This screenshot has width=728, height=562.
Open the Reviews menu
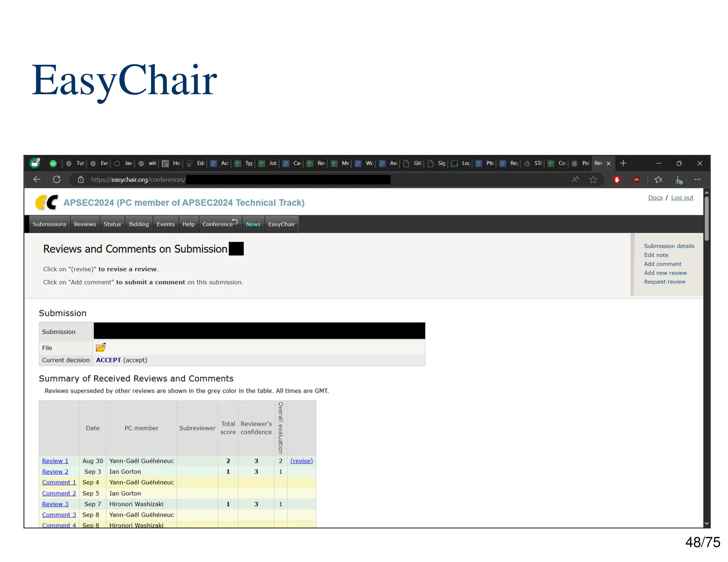pos(85,224)
